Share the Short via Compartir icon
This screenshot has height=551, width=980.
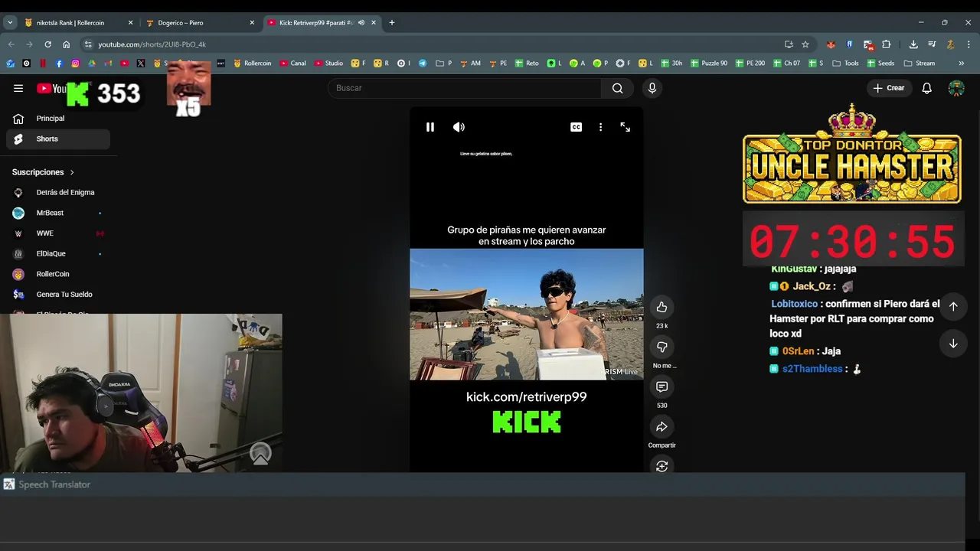click(x=661, y=426)
